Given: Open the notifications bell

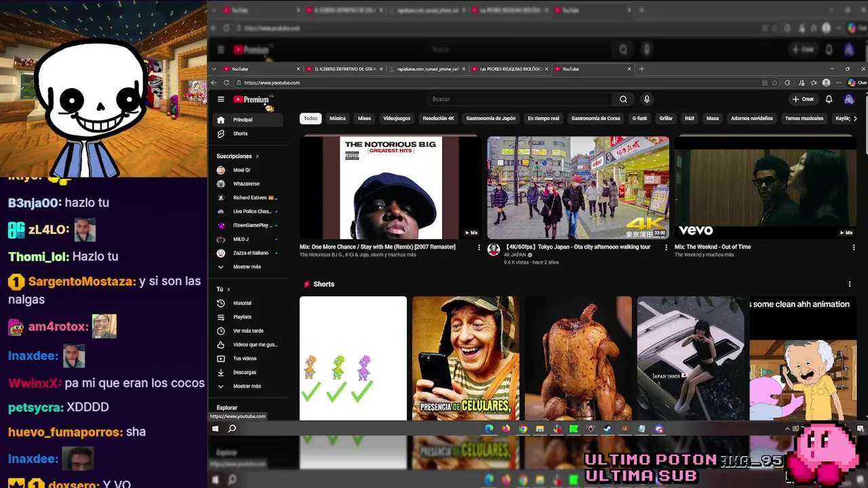Looking at the screenshot, I should tap(829, 100).
